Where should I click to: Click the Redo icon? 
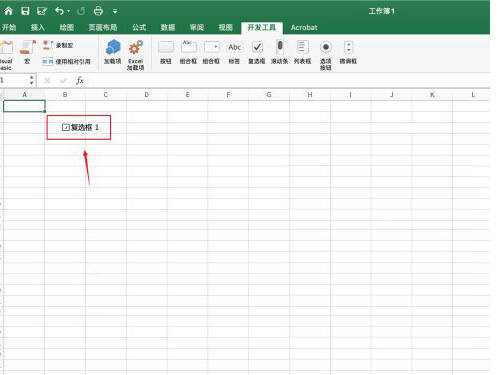(x=81, y=11)
